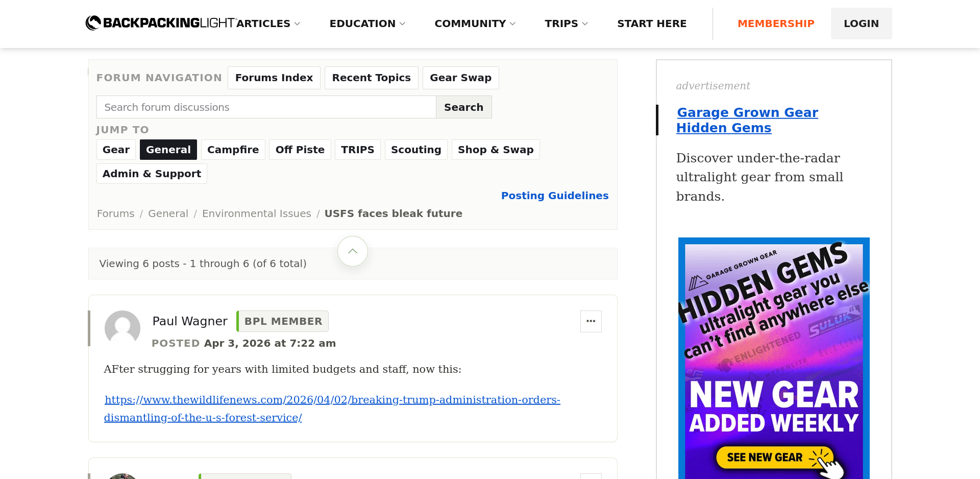Image resolution: width=980 pixels, height=479 pixels.
Task: Click the Search button
Action: click(464, 107)
